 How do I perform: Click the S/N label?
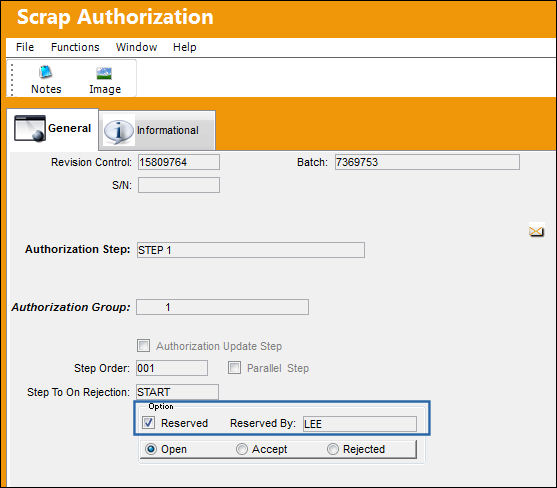click(122, 185)
